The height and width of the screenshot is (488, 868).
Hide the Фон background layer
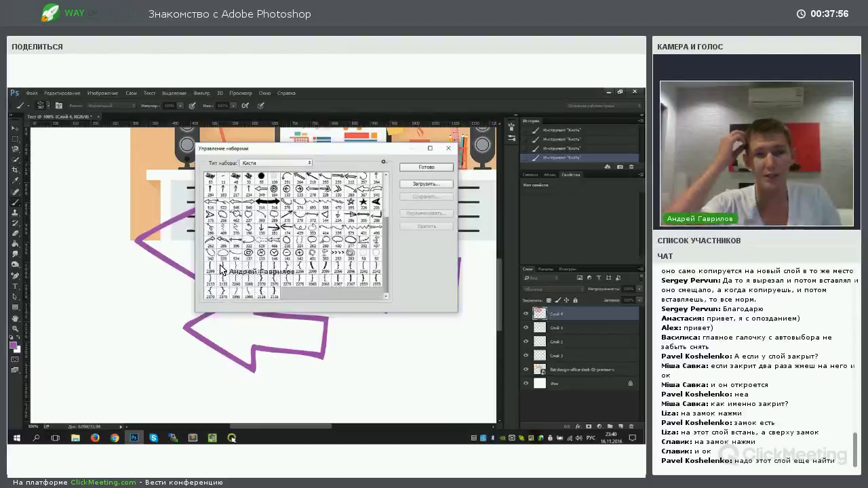526,384
